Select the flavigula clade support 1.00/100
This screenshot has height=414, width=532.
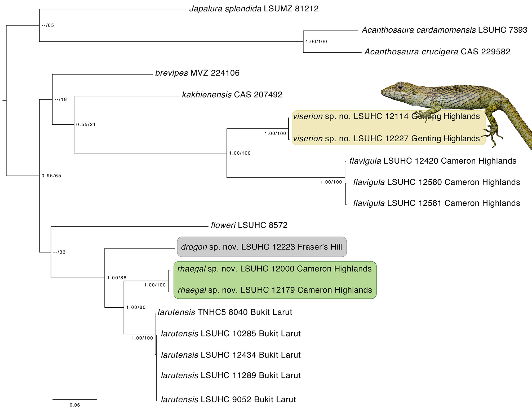tap(331, 182)
